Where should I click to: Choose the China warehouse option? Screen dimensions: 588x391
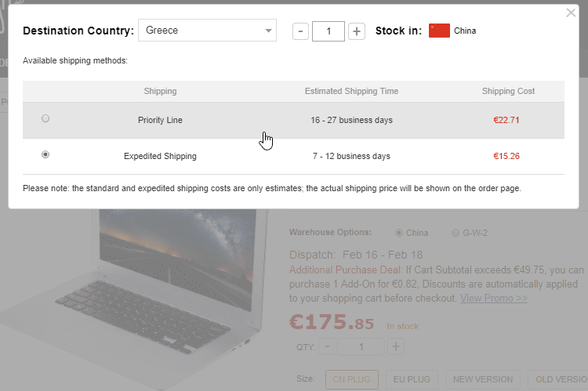point(399,233)
